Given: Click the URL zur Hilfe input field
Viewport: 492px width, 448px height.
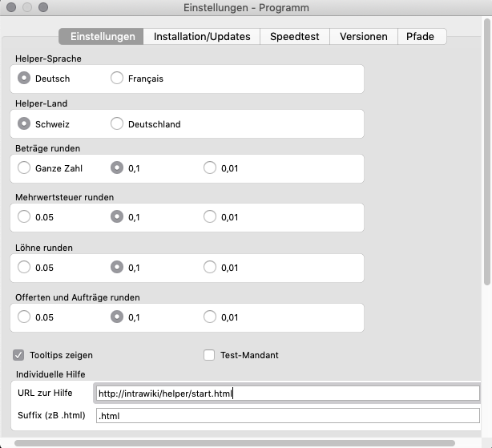Looking at the screenshot, I should coord(286,394).
